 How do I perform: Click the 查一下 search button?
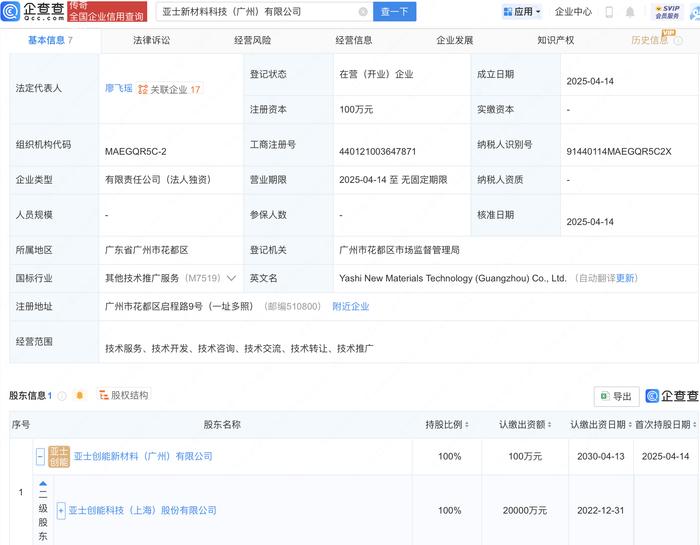pyautogui.click(x=395, y=12)
